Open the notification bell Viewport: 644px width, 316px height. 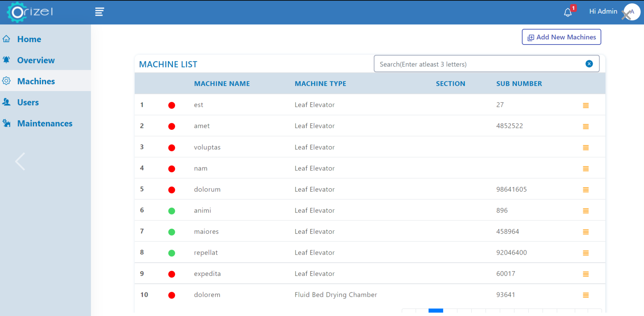568,12
